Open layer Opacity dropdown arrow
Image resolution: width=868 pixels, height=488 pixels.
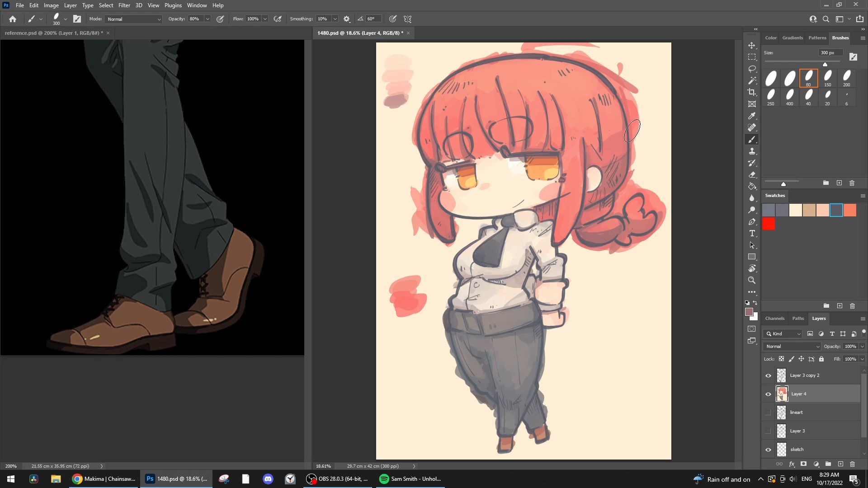point(862,347)
